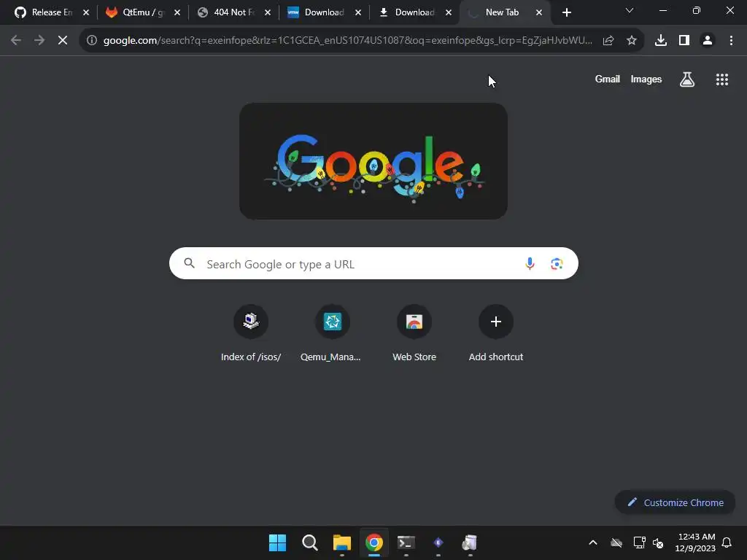Open Google apps grid
The image size is (747, 560).
[721, 79]
